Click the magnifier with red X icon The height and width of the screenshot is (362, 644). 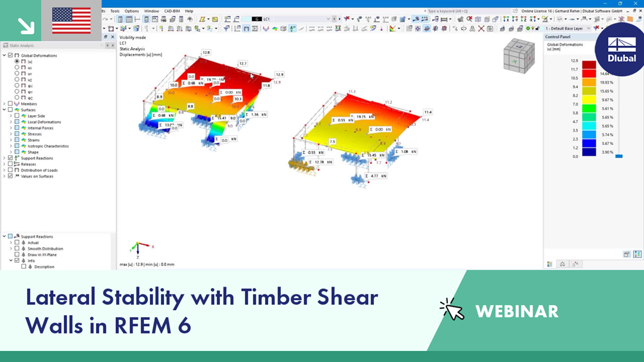point(469,19)
